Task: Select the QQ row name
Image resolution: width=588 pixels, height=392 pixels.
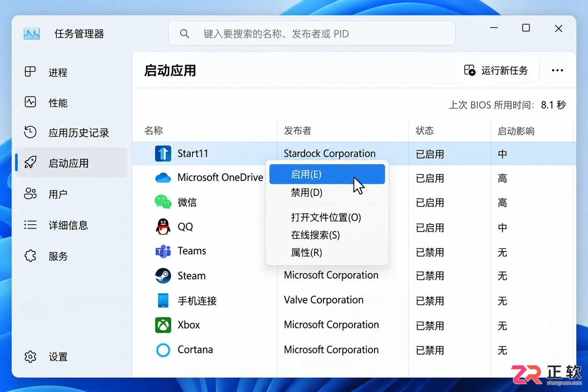Action: tap(185, 227)
